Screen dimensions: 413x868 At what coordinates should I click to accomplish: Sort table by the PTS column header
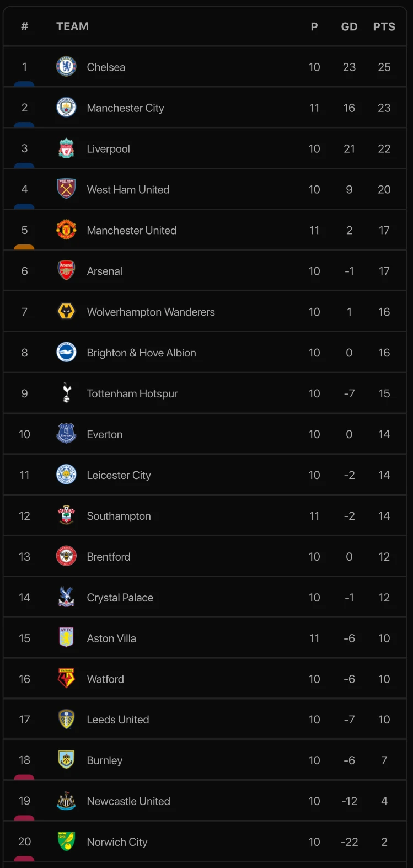coord(384,26)
